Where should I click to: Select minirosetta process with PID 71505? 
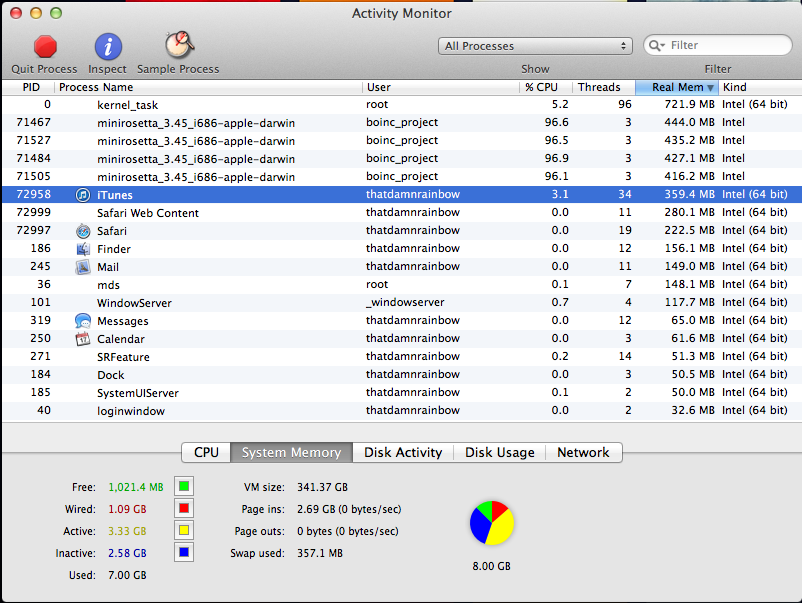402,176
